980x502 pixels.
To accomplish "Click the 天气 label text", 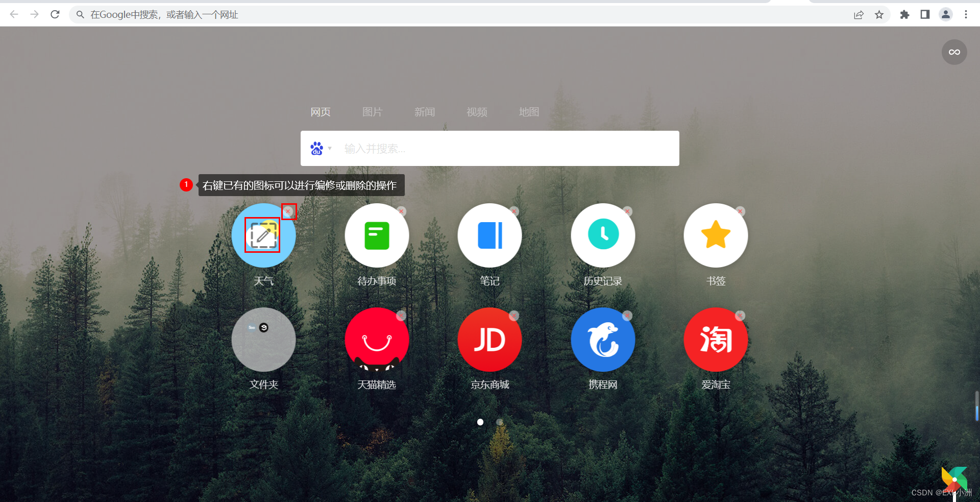I will tap(263, 281).
